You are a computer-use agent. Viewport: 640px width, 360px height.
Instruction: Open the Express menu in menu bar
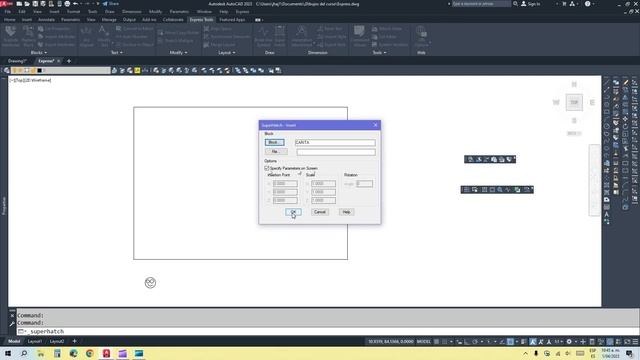click(242, 12)
